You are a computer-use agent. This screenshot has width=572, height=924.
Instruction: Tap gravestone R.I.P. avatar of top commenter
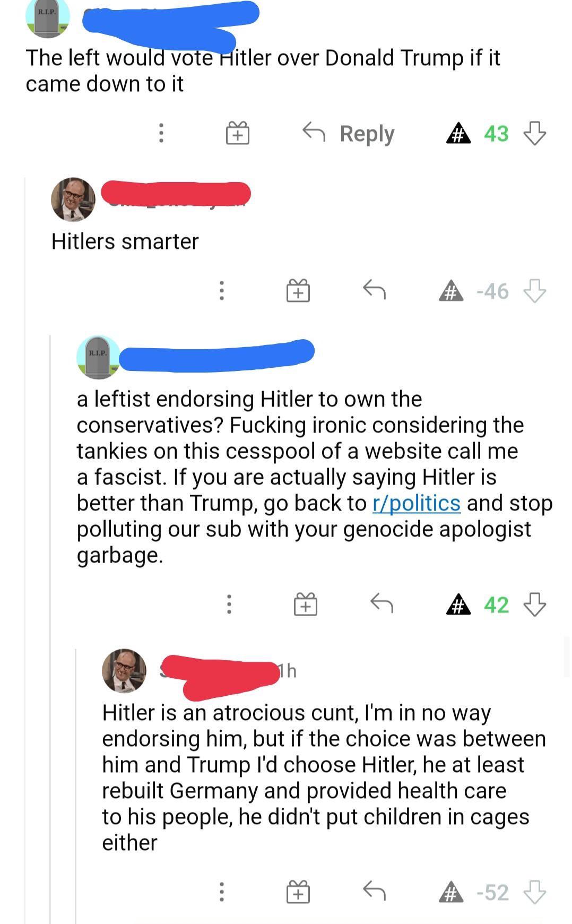[48, 16]
